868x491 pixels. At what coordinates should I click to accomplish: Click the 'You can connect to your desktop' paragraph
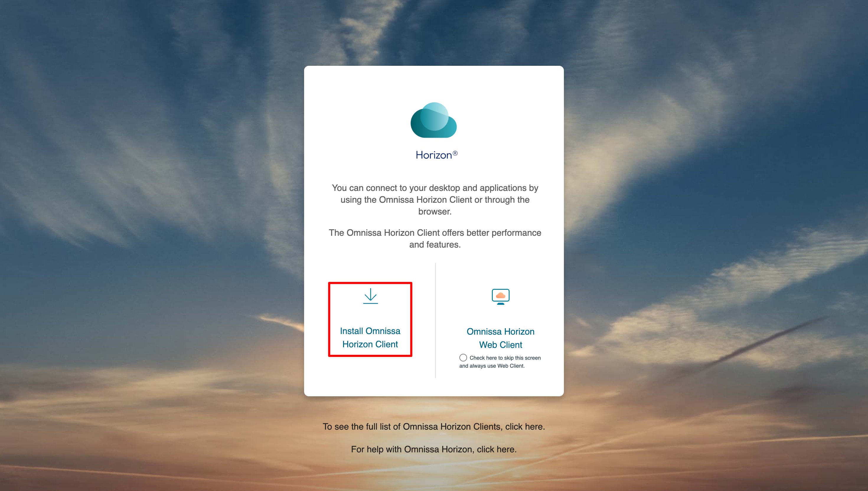pos(435,200)
